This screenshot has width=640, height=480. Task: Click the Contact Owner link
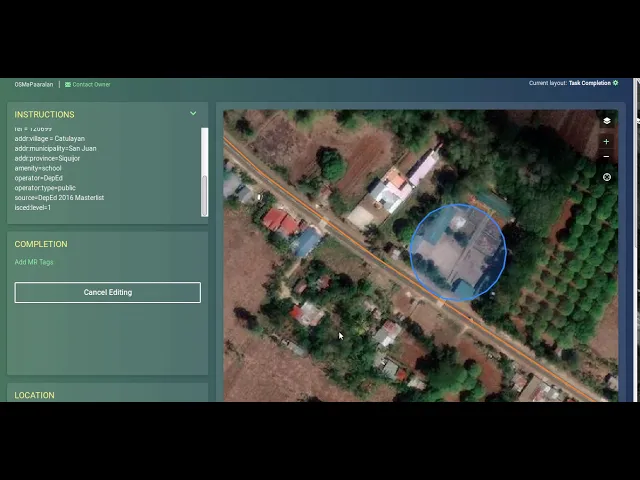tap(91, 84)
